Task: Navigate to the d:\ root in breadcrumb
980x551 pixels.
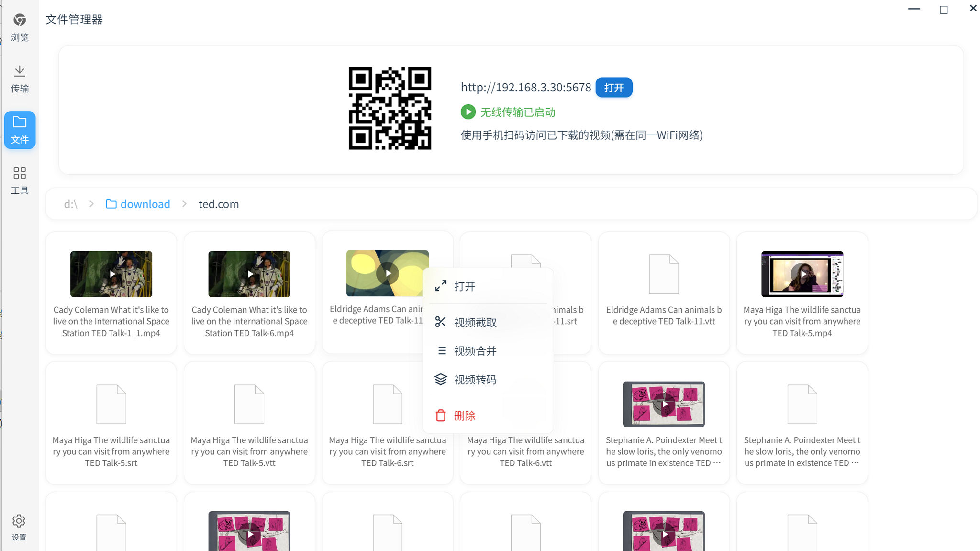Action: [71, 204]
